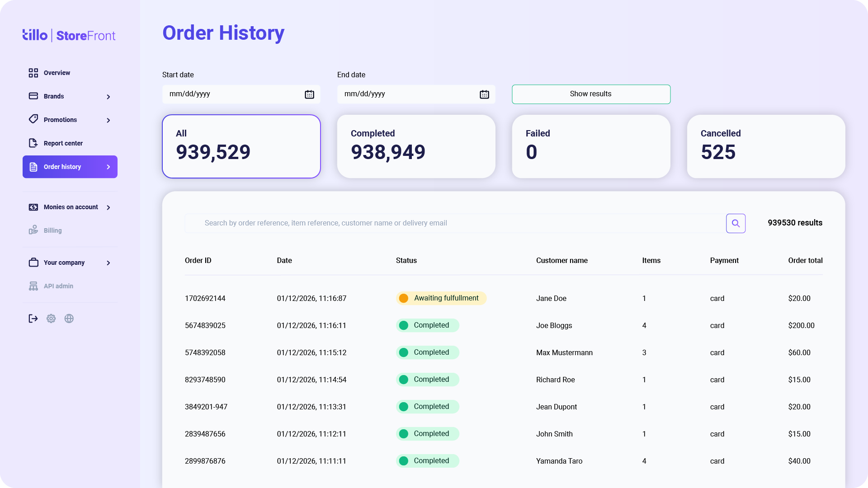The width and height of the screenshot is (868, 488).
Task: Open the Start date calendar picker
Action: (309, 94)
